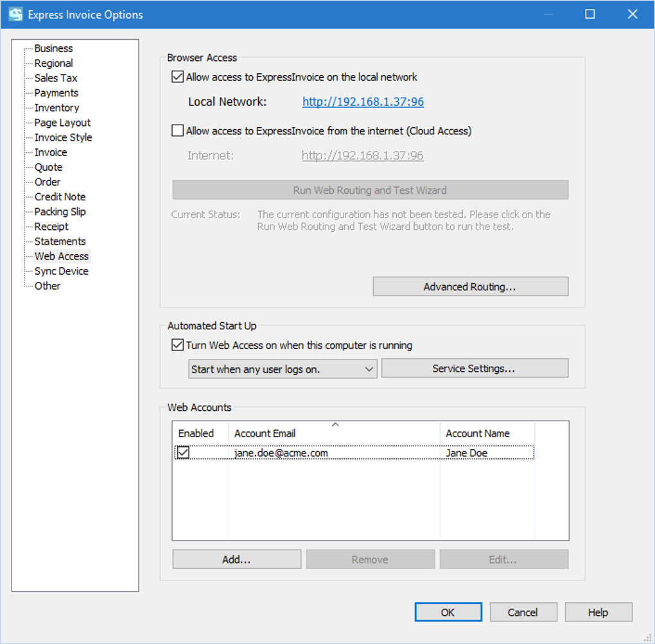Select the Regional tree entry
Screen dimensions: 655x644
[x=53, y=63]
